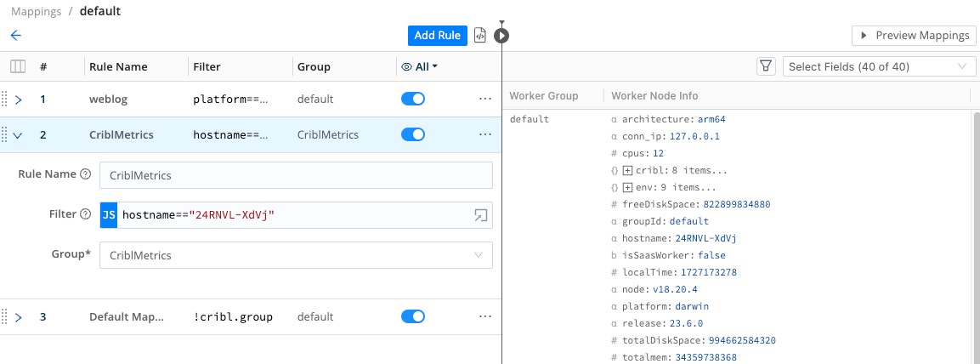The image size is (980, 364).
Task: Click the Add Rule button
Action: [x=438, y=36]
